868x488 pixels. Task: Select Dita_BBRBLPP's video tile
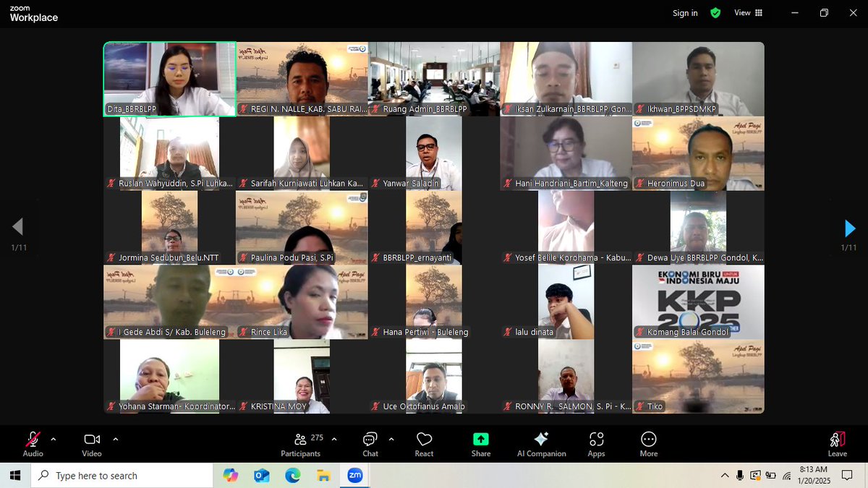(x=169, y=79)
